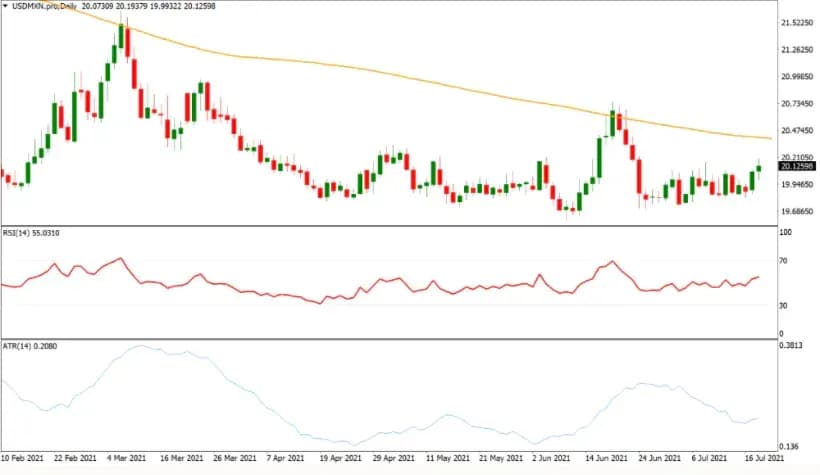Click the 4 Mar 2021 date label
Screen dimensions: 820x475
tap(127, 458)
